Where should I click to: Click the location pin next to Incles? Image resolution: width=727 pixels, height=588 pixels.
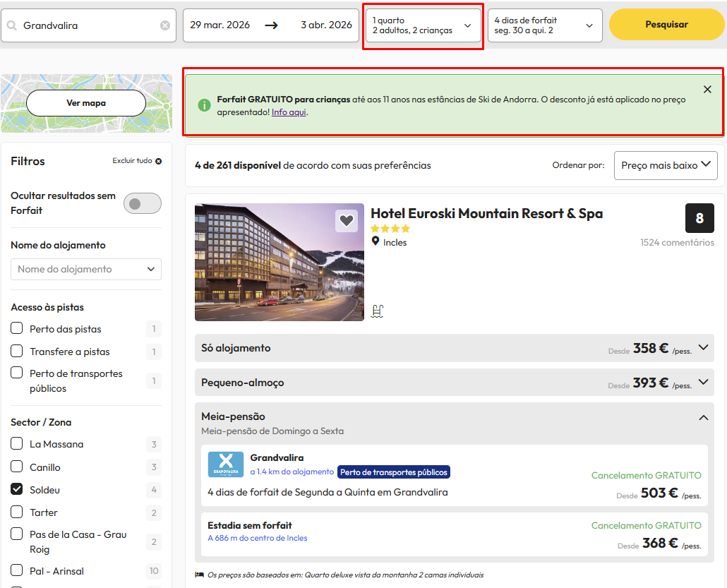375,241
